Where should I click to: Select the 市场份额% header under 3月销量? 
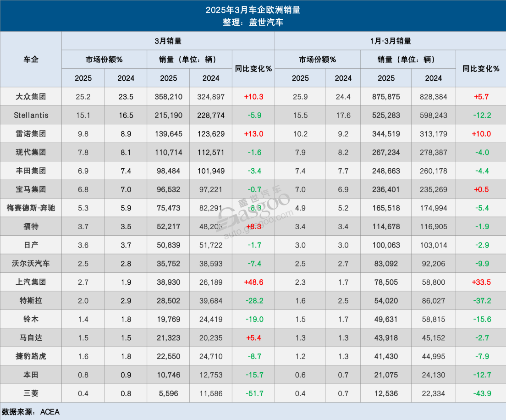coord(104,59)
